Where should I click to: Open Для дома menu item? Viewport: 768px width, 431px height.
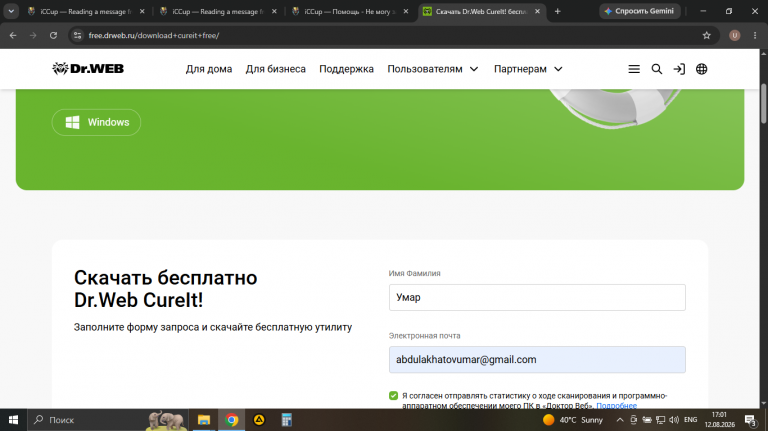(x=209, y=69)
